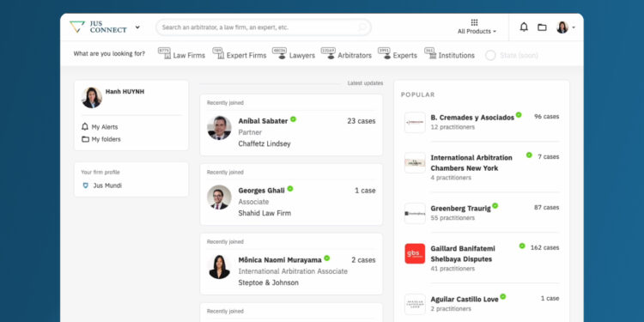Image resolution: width=644 pixels, height=322 pixels.
Task: Open International Arbitration Chambers New York
Action: click(x=471, y=162)
